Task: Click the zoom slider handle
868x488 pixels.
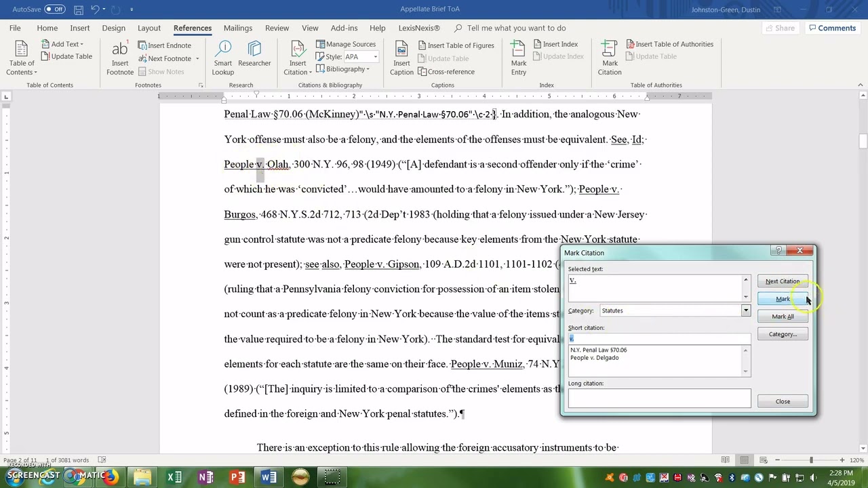Action: pyautogui.click(x=811, y=460)
